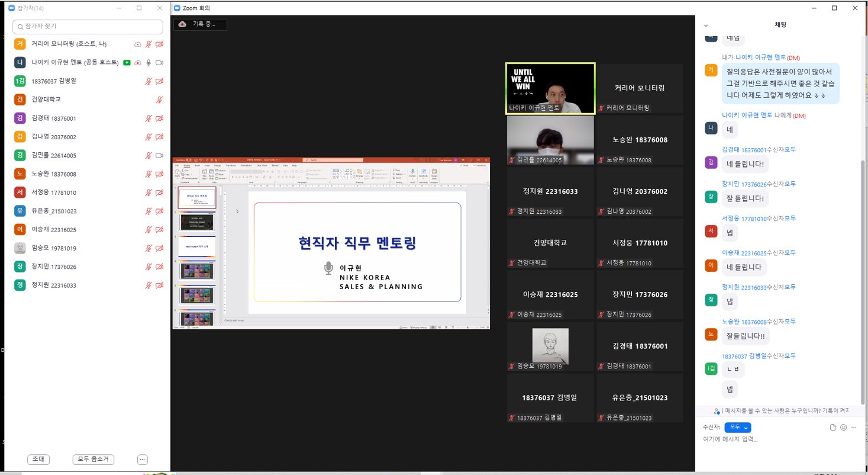Click 김민률 22614005 camera icon in list
Image resolution: width=868 pixels, height=475 pixels.
point(159,156)
